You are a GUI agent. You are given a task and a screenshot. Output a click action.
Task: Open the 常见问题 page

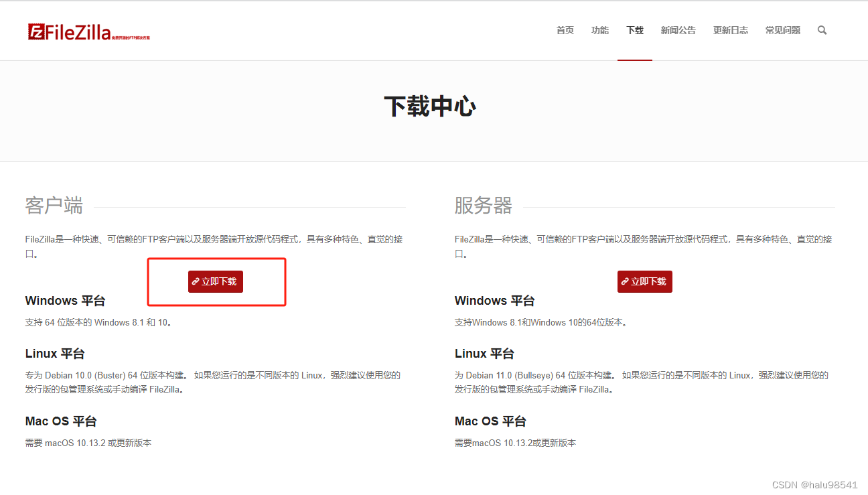[782, 30]
